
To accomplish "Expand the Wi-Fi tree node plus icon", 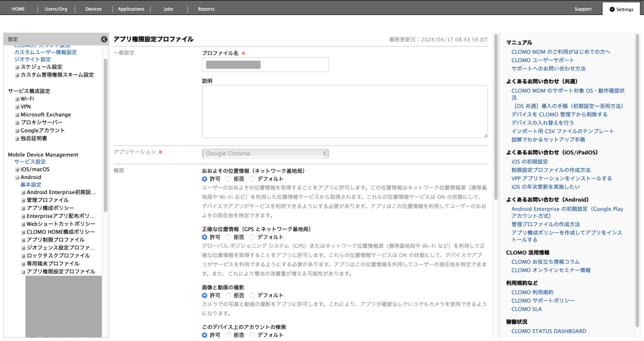I will pyautogui.click(x=18, y=99).
